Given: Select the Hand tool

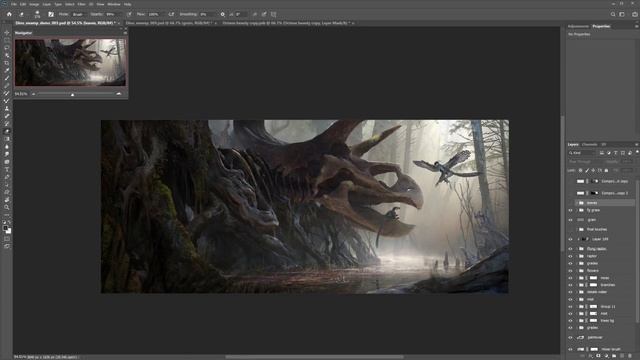Looking at the screenshot, I should tap(7, 200).
